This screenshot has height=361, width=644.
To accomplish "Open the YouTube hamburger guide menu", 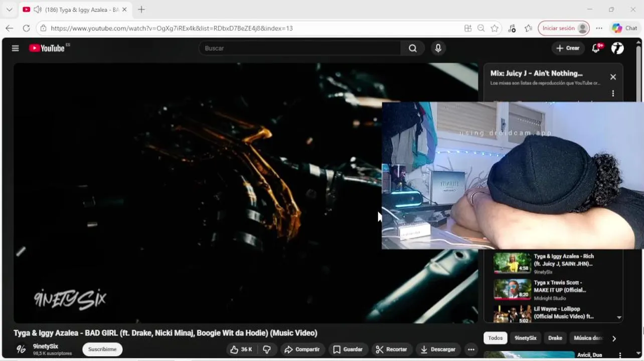I will pyautogui.click(x=15, y=48).
